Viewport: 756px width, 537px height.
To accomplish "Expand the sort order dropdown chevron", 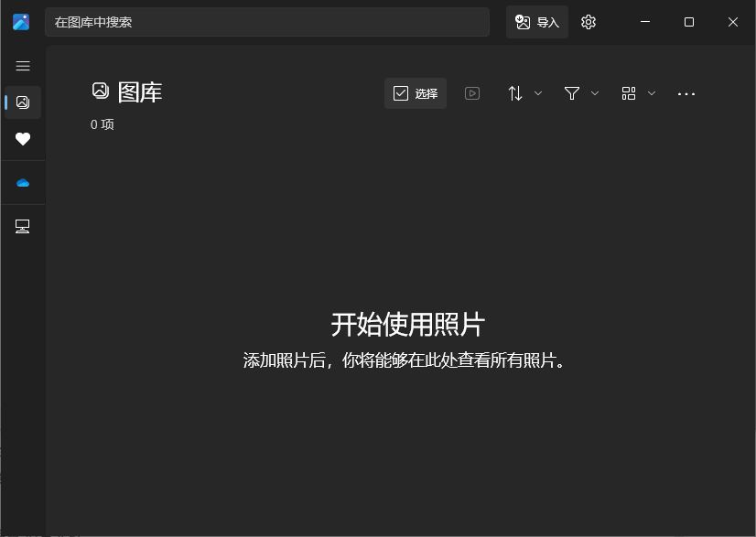I will 538,93.
